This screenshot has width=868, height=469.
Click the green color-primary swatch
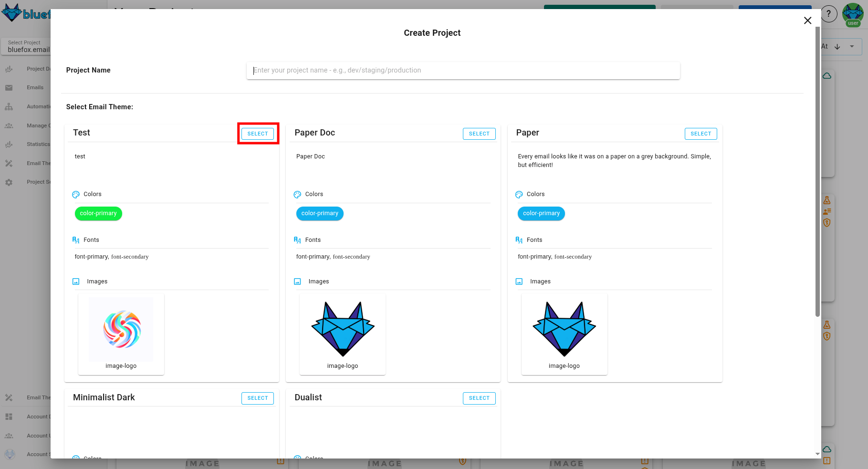point(98,213)
